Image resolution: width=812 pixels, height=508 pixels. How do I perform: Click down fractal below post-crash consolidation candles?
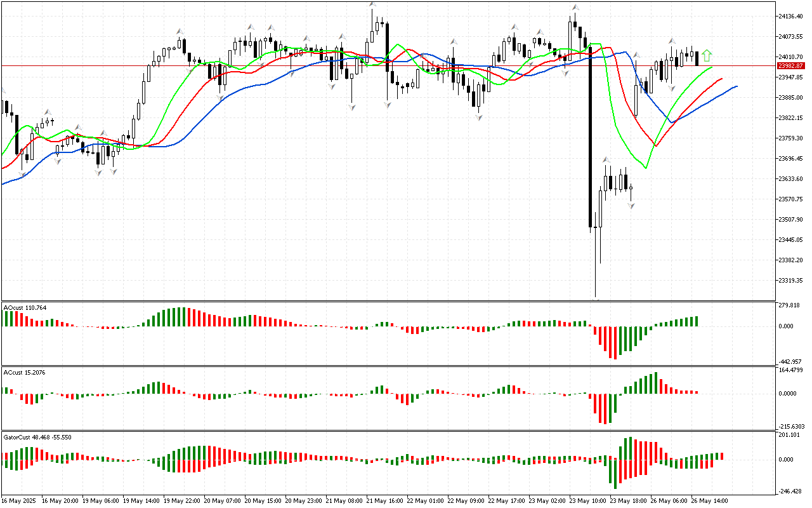631,206
